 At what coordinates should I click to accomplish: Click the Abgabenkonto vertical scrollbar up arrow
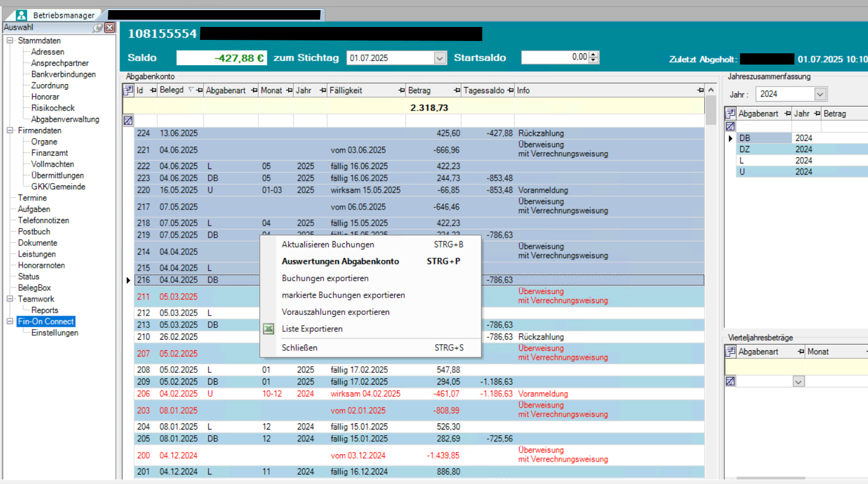pyautogui.click(x=711, y=90)
